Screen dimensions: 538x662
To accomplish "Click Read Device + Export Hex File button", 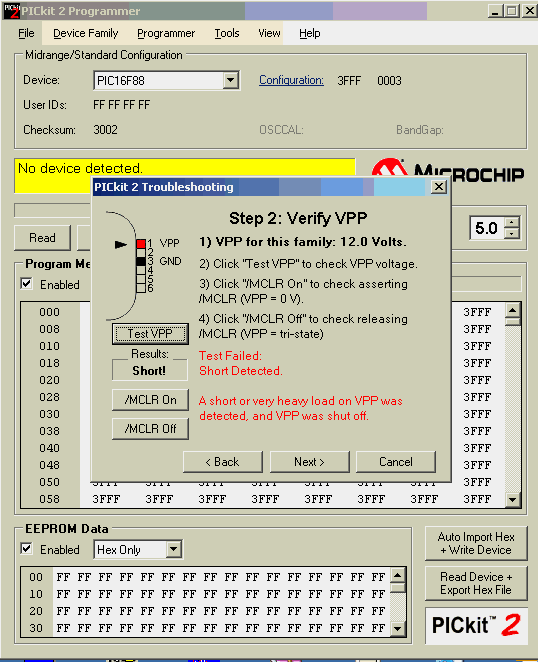I will (476, 583).
